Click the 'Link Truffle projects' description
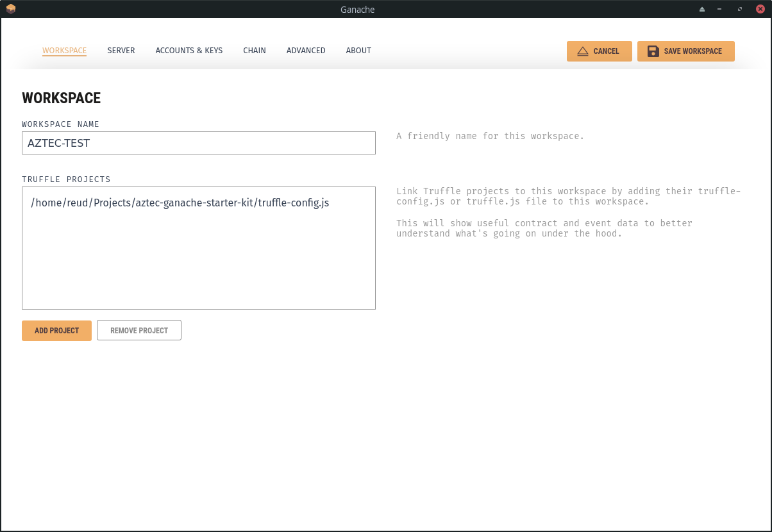The image size is (772, 532). tap(568, 196)
